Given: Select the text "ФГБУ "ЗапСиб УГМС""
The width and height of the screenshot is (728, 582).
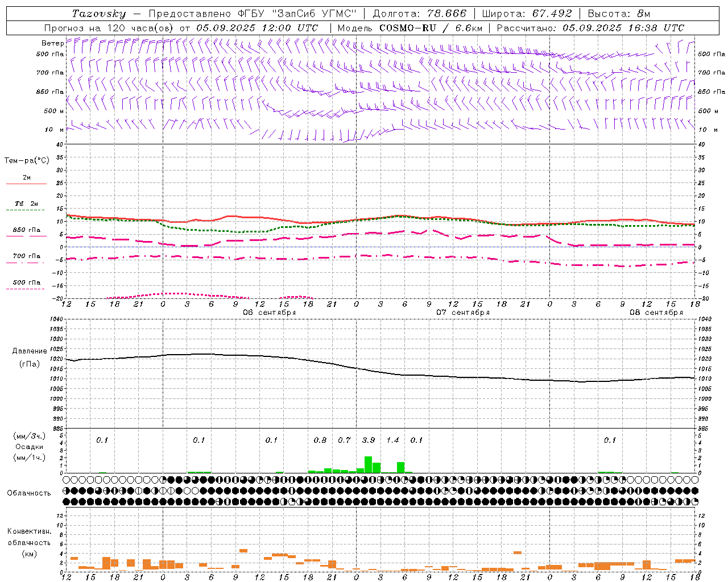Looking at the screenshot, I should coord(296,14).
